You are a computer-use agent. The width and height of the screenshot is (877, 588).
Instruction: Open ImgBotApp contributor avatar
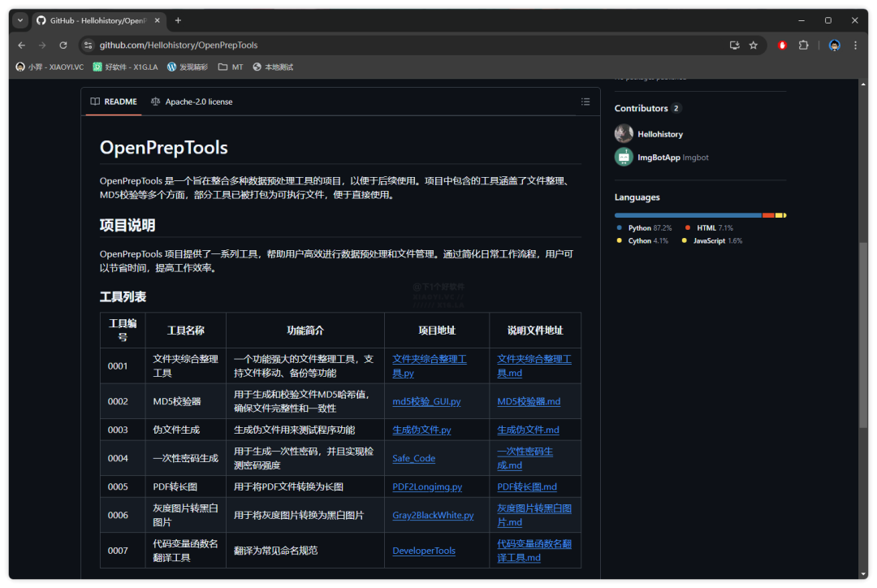tap(624, 158)
